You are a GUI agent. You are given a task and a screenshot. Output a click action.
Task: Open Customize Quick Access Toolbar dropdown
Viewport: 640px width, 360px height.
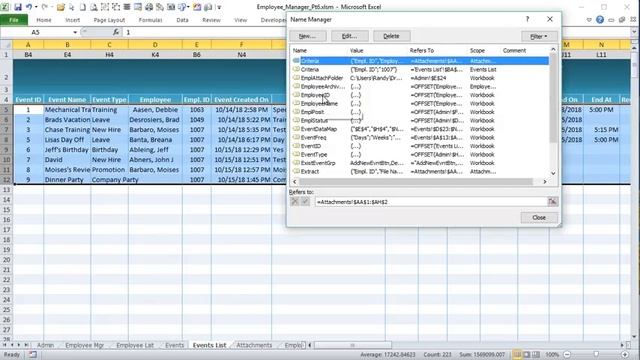pyautogui.click(x=219, y=7)
